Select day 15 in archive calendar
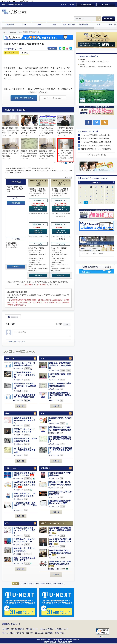The height and width of the screenshot is (644, 117). coord(85,196)
